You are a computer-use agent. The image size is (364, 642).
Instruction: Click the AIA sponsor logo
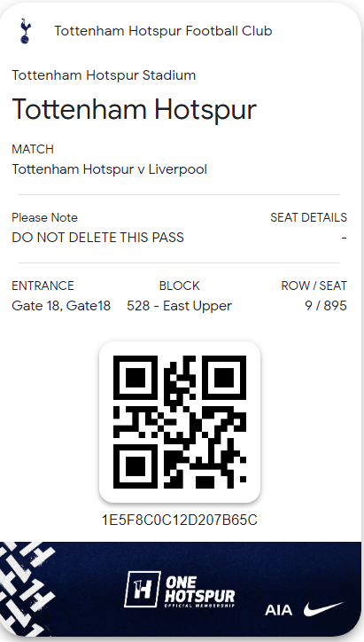click(278, 610)
